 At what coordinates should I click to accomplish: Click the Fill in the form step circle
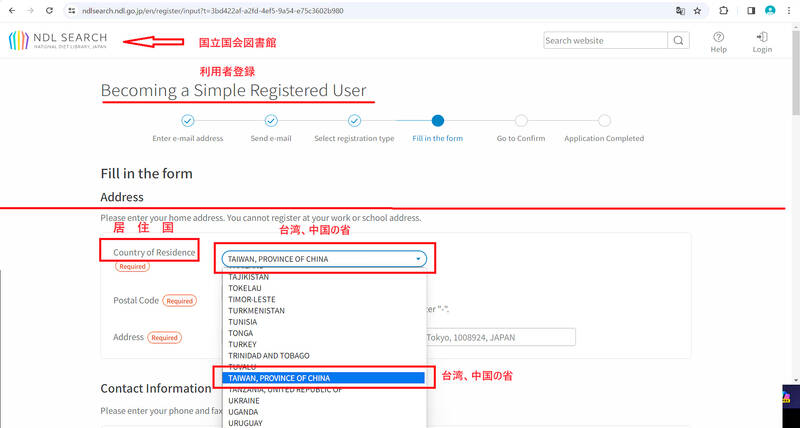438,121
